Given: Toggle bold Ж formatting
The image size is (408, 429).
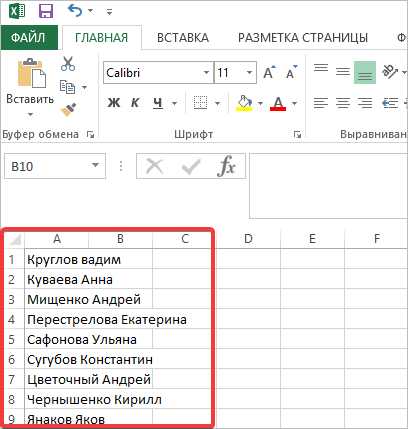Looking at the screenshot, I should click(x=114, y=103).
